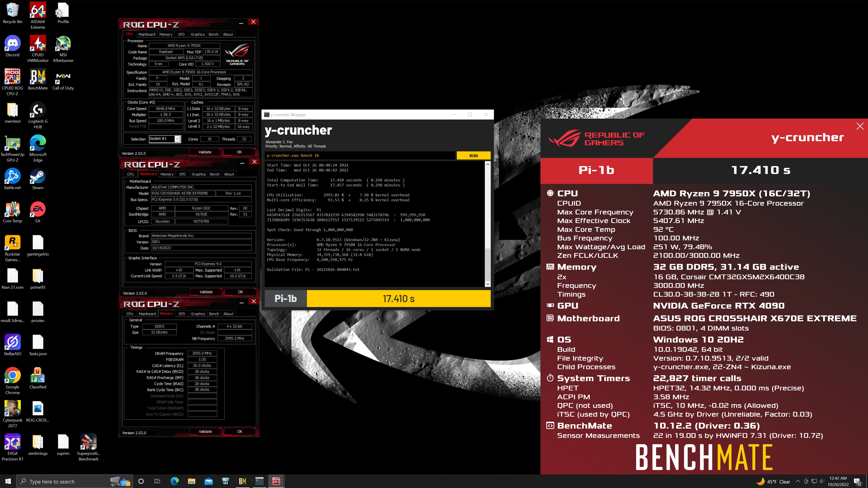The height and width of the screenshot is (488, 868).
Task: Launch EVGA Precision X1 shortcut
Action: click(12, 447)
